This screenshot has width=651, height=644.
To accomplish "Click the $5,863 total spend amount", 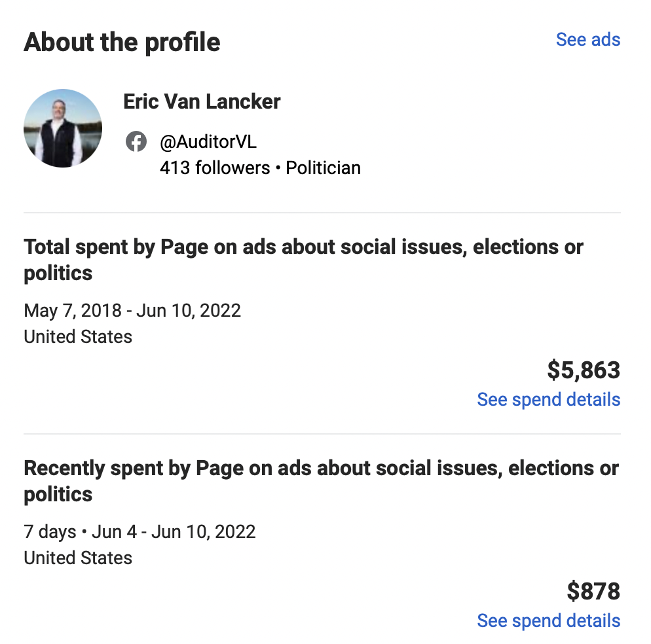I will 584,370.
